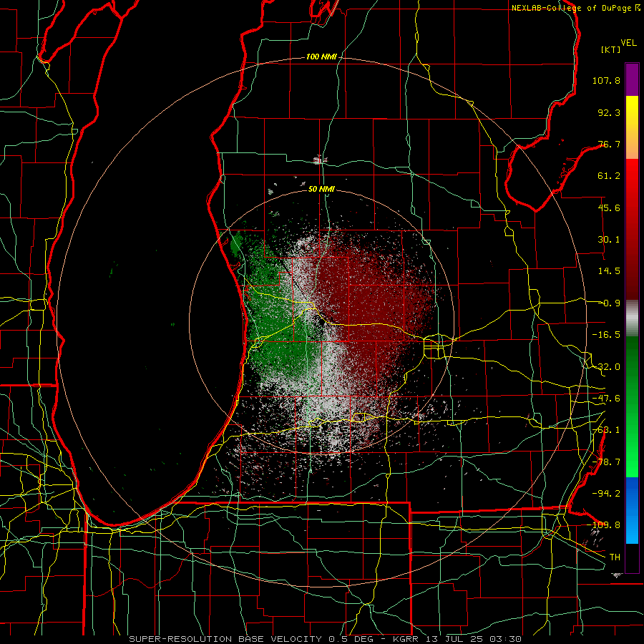Screen dimensions: 644x644
Task: Click the -32.0 legend value
Action: tap(606, 367)
